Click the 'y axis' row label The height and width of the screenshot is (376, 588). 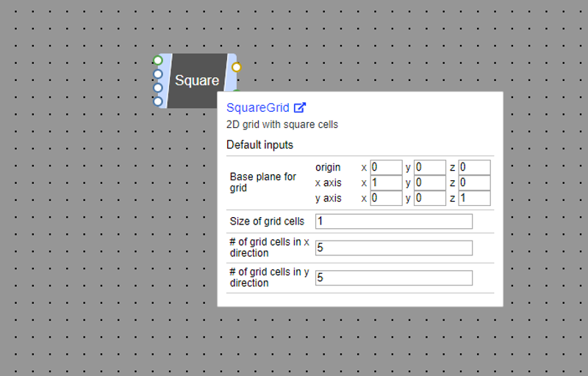tap(328, 198)
